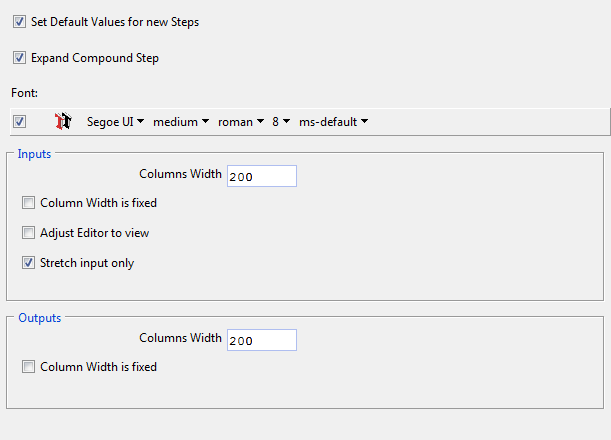This screenshot has height=440, width=611.
Task: Click the Inputs group title
Action: 35,154
